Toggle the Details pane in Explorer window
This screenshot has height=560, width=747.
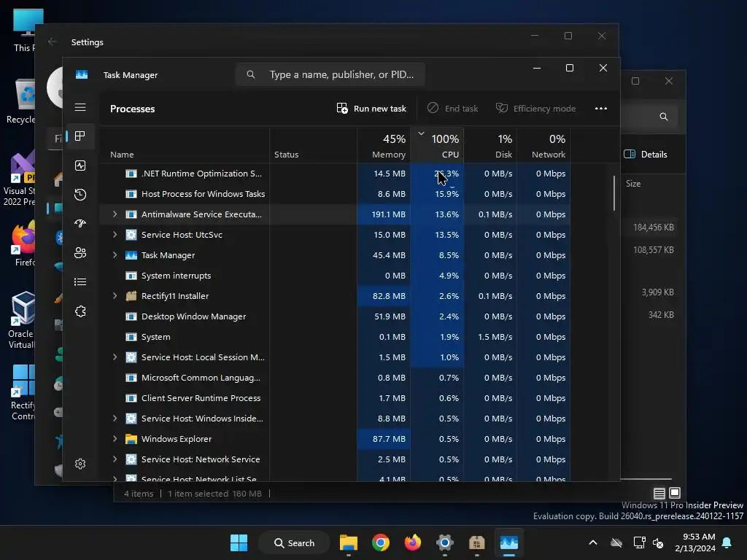[x=646, y=155]
